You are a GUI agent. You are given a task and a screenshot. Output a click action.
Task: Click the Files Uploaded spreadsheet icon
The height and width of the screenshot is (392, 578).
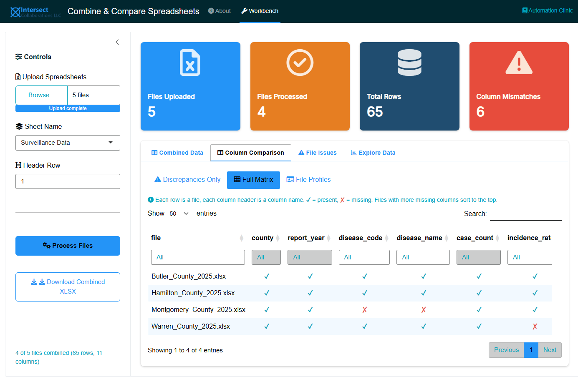(190, 63)
